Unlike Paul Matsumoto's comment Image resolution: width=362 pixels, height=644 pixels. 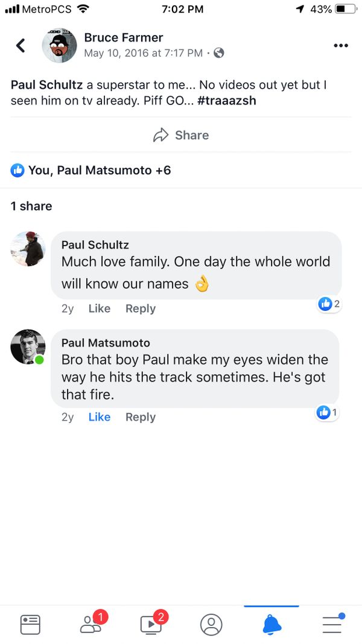[x=100, y=417]
